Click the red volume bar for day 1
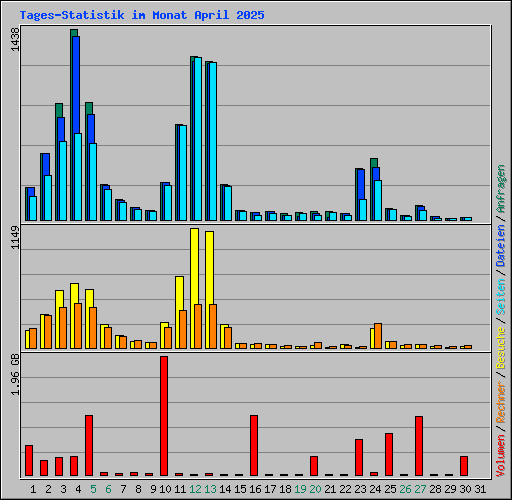Viewport: 512px width, 500px height. (x=29, y=460)
